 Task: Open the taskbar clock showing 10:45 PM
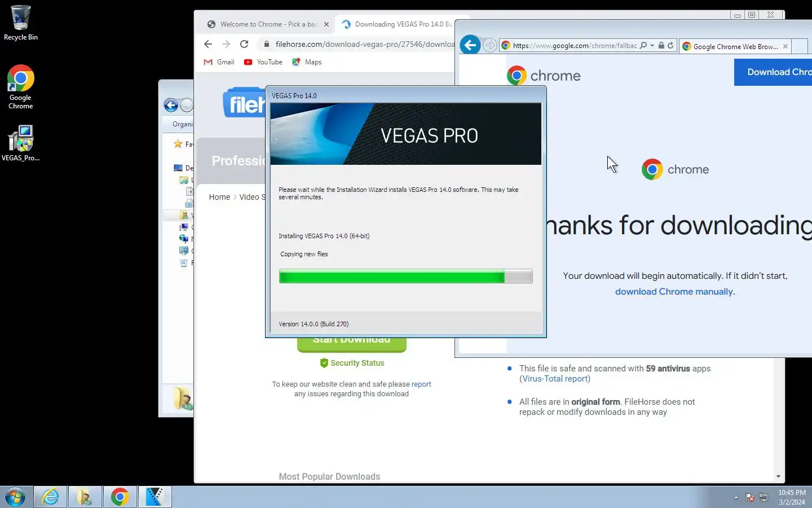pyautogui.click(x=792, y=497)
